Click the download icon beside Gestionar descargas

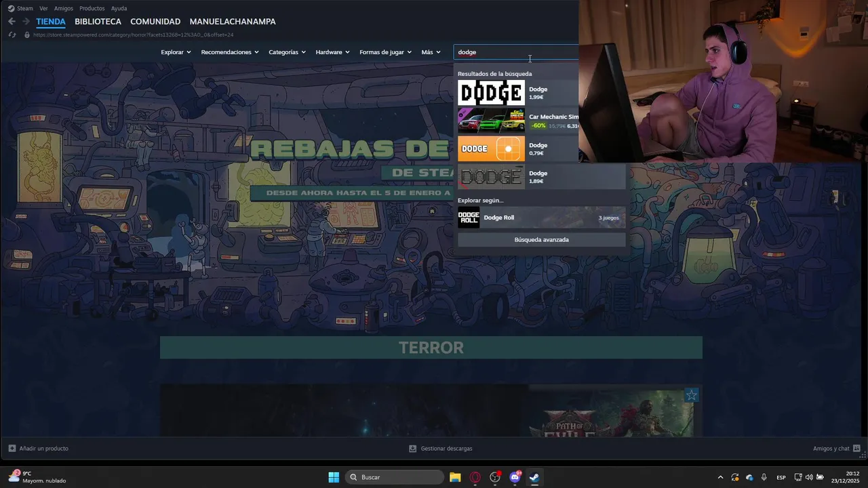point(412,449)
